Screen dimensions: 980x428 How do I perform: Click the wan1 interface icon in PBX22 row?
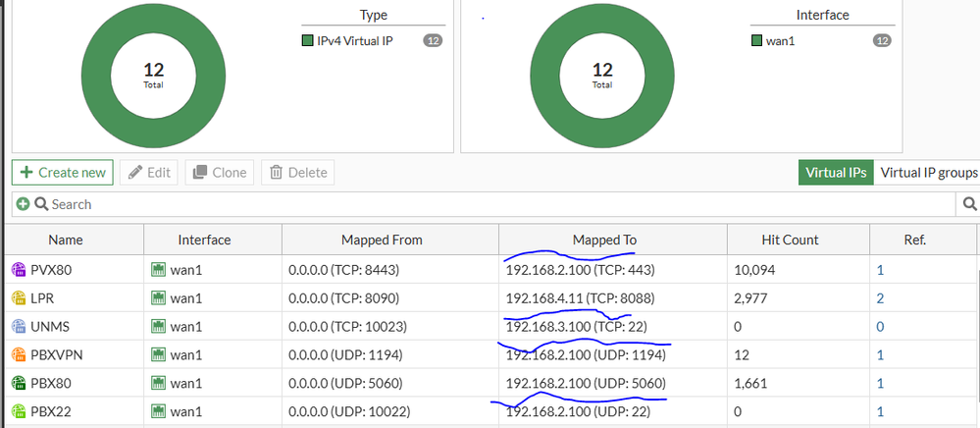pyautogui.click(x=158, y=411)
